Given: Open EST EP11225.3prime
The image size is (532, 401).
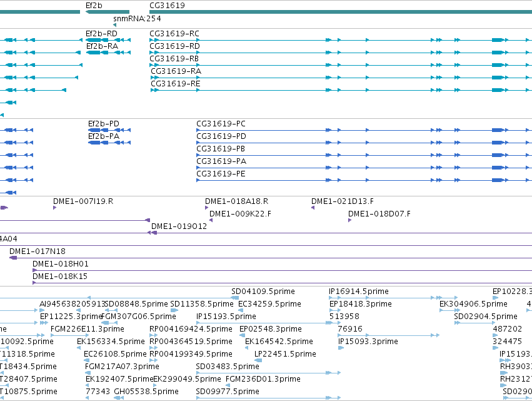Looking at the screenshot, I should (x=71, y=317).
